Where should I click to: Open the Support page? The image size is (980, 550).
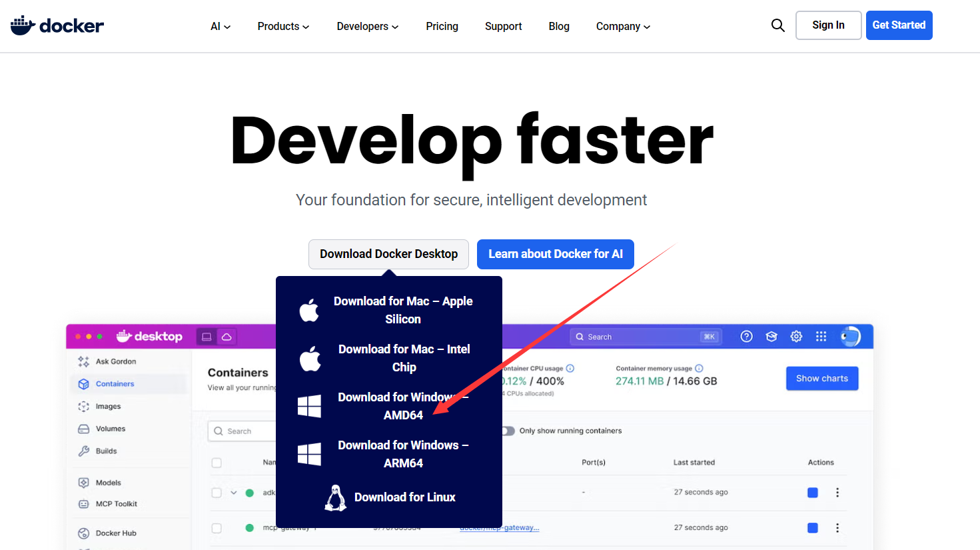[504, 27]
